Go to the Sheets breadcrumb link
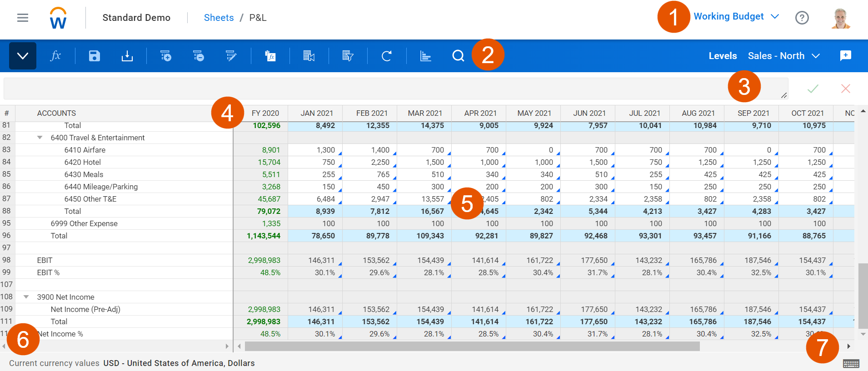This screenshot has height=371, width=868. (x=219, y=18)
